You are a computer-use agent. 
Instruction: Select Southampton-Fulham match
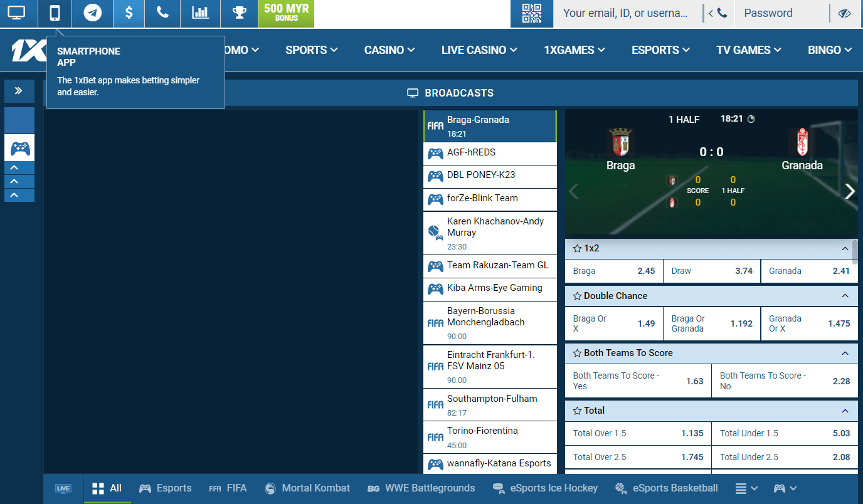(x=490, y=405)
